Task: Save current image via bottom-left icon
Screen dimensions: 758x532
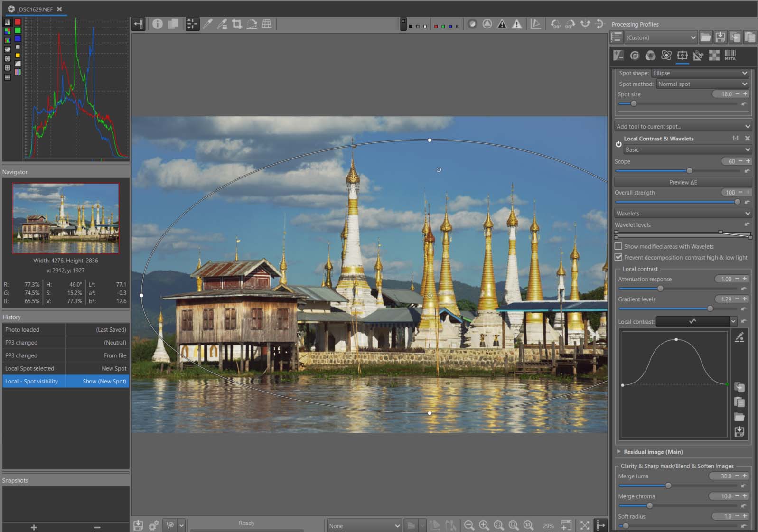Action: point(138,525)
